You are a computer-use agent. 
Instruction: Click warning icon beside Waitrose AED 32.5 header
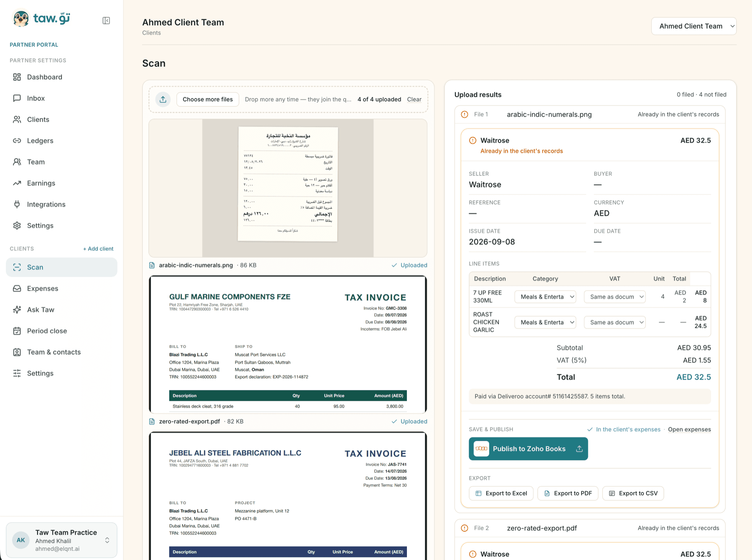pos(473,140)
